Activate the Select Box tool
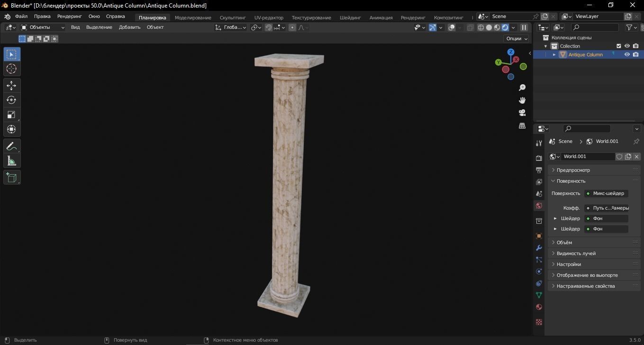The height and width of the screenshot is (345, 644). coord(11,54)
